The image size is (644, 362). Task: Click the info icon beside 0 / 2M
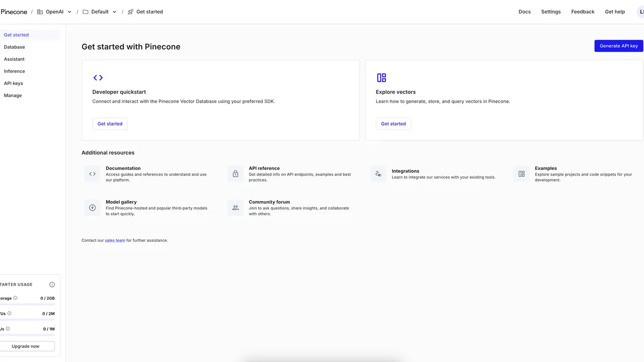[9, 313]
